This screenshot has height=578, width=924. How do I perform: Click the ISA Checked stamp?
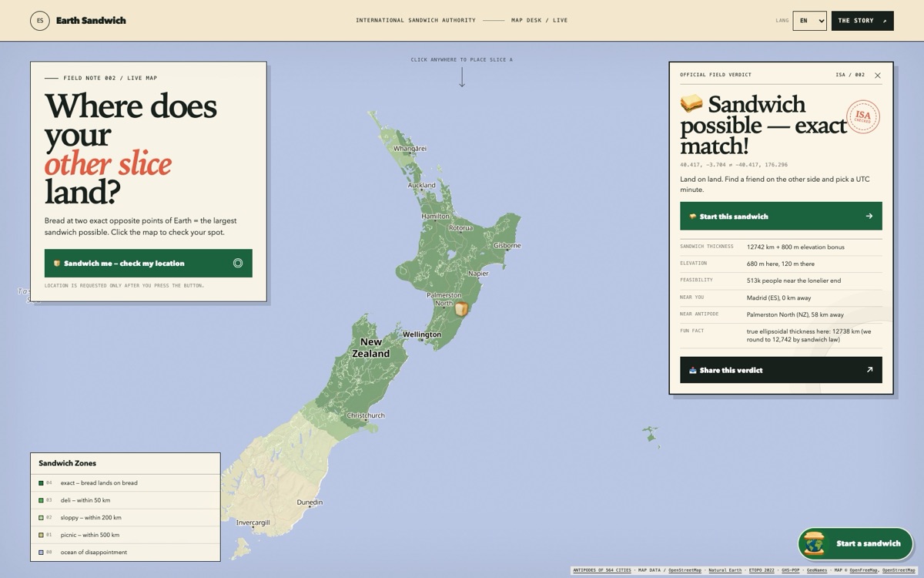(x=863, y=116)
